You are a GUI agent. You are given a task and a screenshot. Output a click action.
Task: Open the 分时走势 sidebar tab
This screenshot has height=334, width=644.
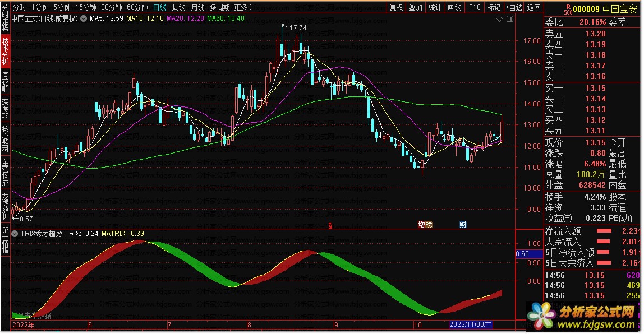5,18
